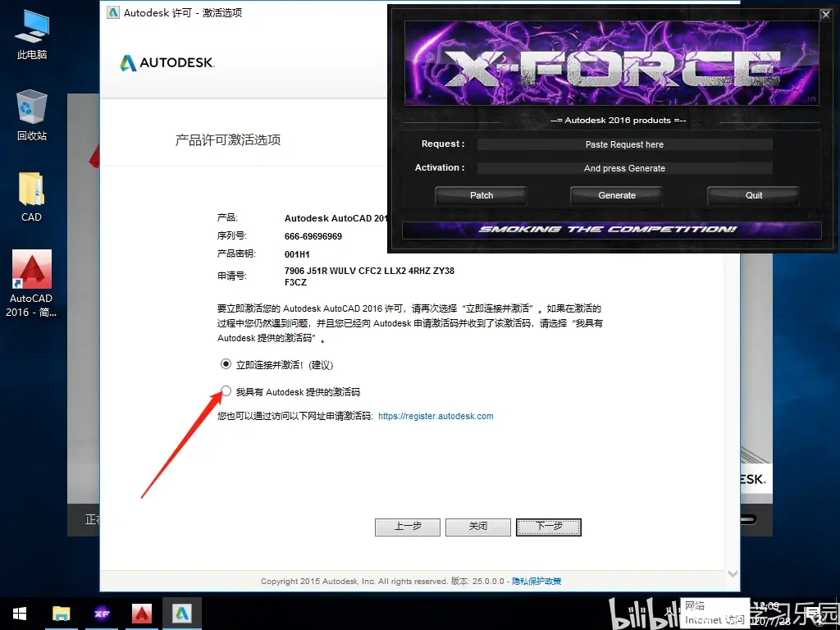
Task: Click the request code starting 7906 J51R
Action: [x=369, y=276]
